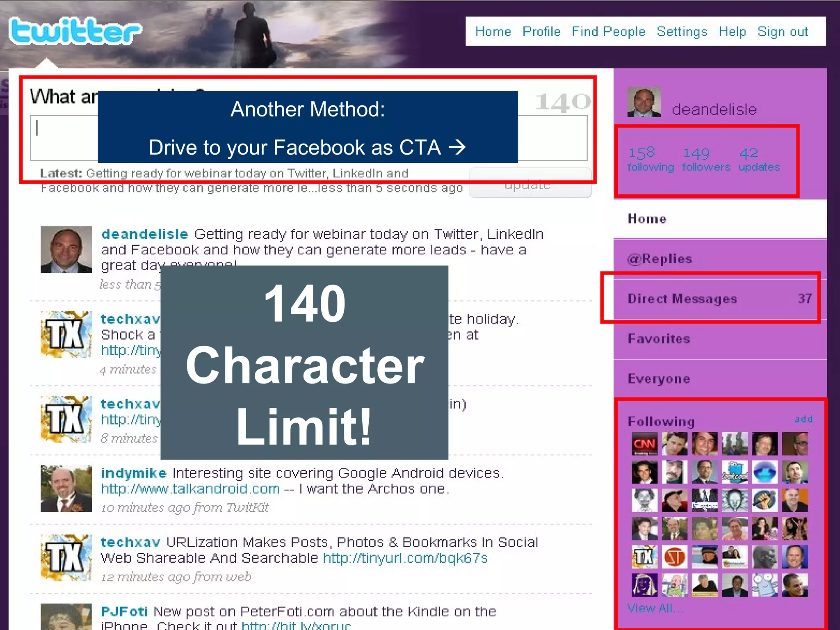Click techxav avatar on URLization tweet

point(66,558)
